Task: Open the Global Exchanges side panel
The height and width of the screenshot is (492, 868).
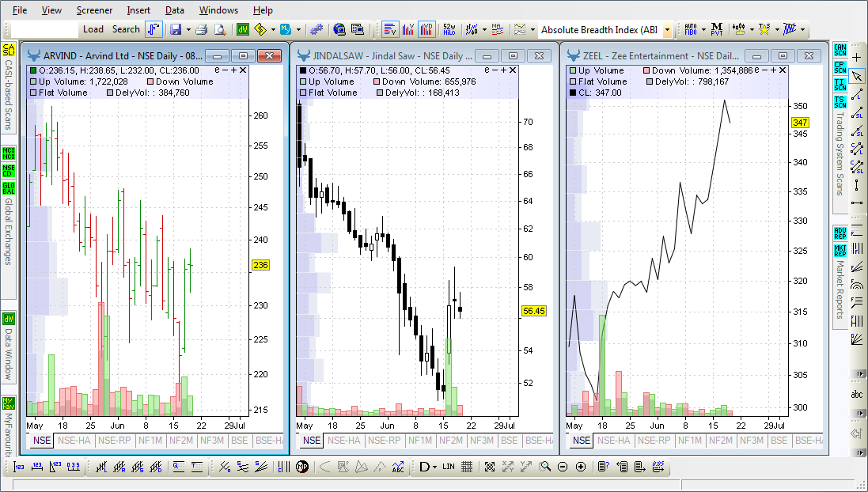Action: [8, 231]
